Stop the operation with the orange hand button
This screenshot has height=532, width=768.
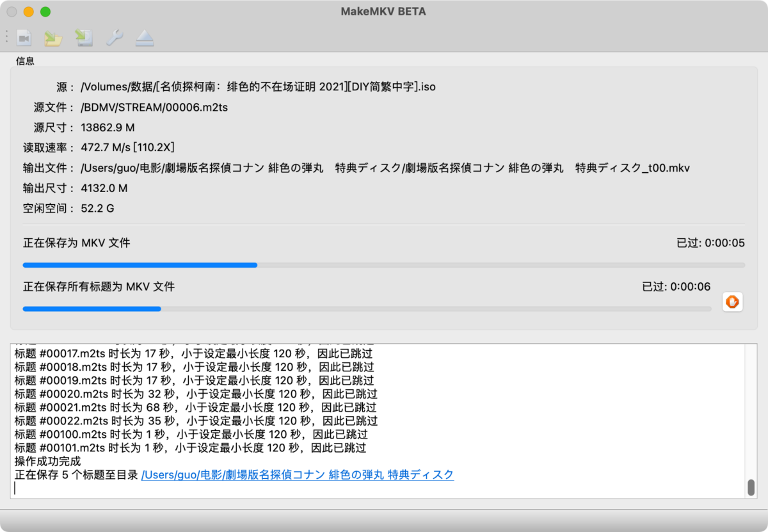coord(732,302)
